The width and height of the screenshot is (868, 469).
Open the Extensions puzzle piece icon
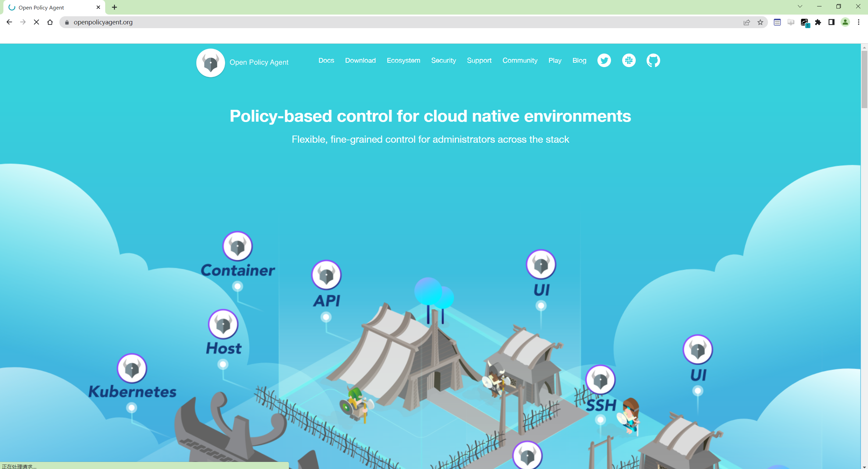tap(818, 22)
